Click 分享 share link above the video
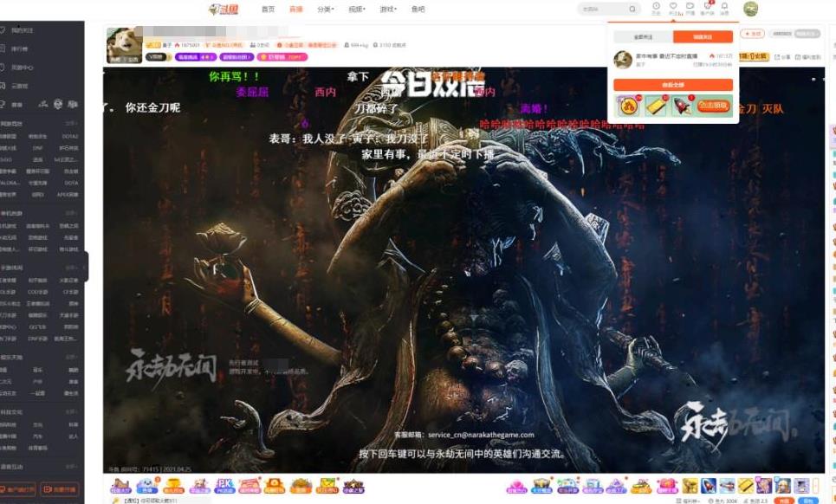Viewport: 836px width, 504px height. pyautogui.click(x=782, y=57)
